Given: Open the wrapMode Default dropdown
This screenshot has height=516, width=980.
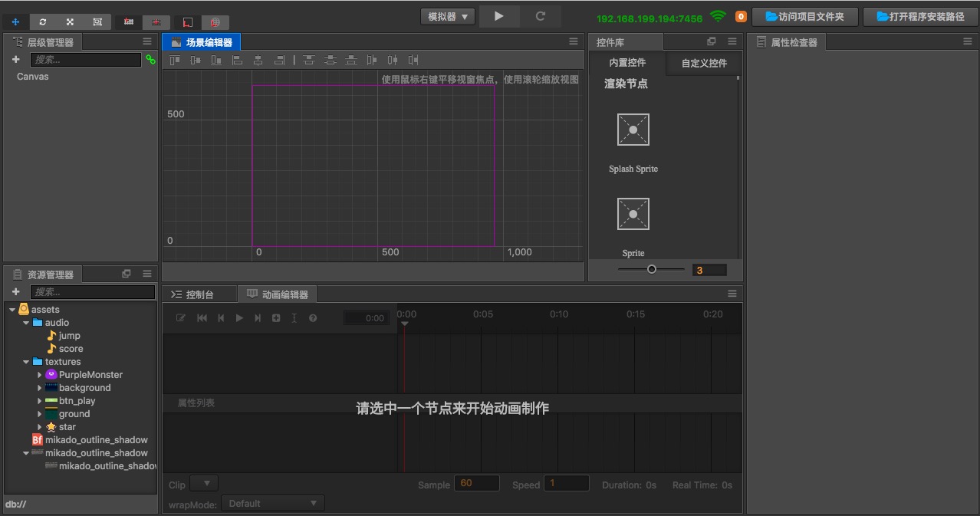Looking at the screenshot, I should (x=273, y=504).
